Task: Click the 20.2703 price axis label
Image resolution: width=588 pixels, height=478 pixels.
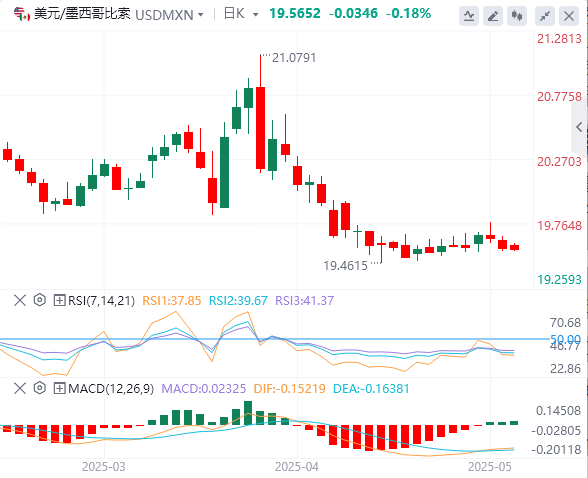Action: tap(559, 162)
